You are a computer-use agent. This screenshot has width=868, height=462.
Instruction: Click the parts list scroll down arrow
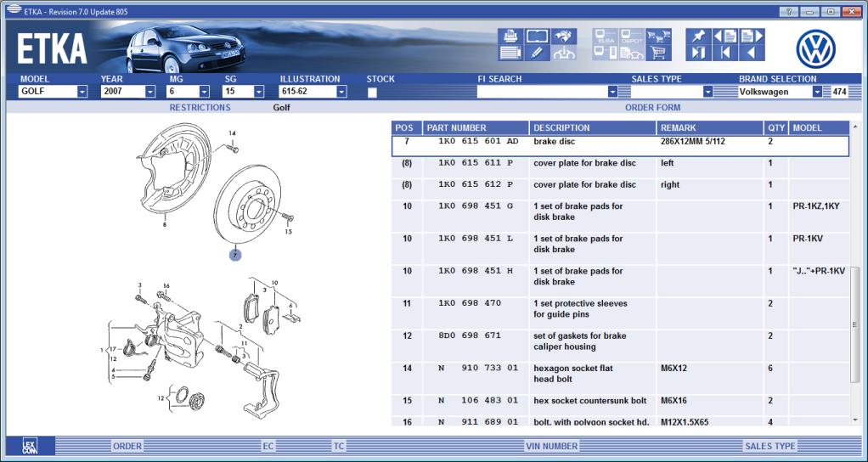[x=855, y=420]
